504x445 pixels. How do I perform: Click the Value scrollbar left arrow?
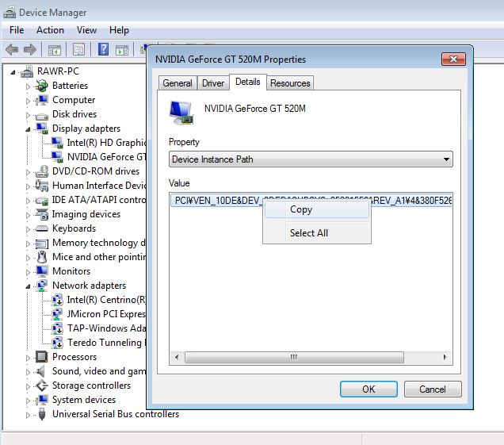[x=177, y=357]
